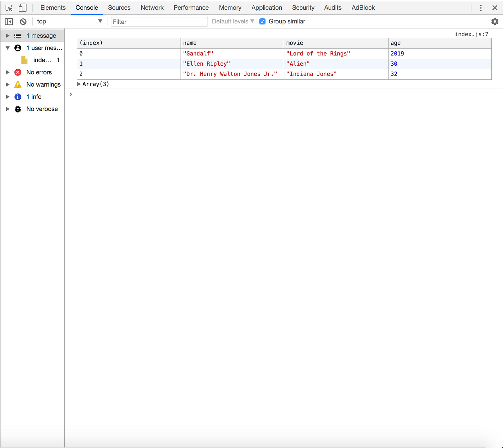Switch to the Elements tab
The width and height of the screenshot is (503, 448).
point(53,8)
